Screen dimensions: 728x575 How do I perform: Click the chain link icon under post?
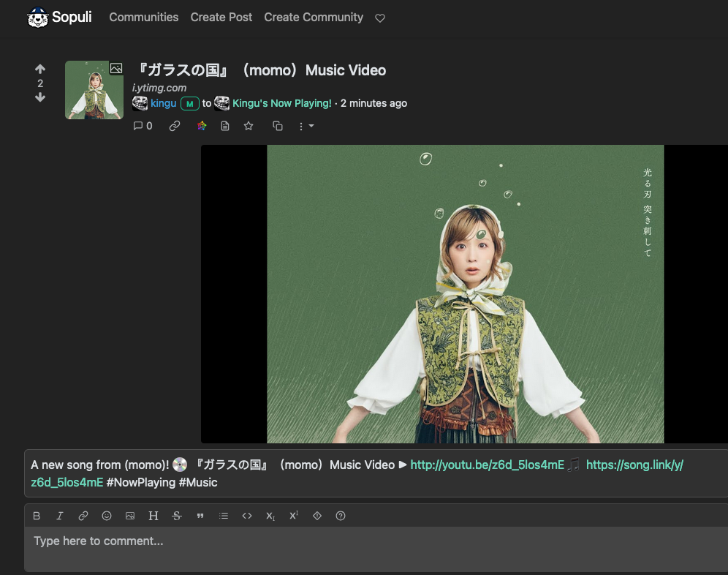[175, 126]
